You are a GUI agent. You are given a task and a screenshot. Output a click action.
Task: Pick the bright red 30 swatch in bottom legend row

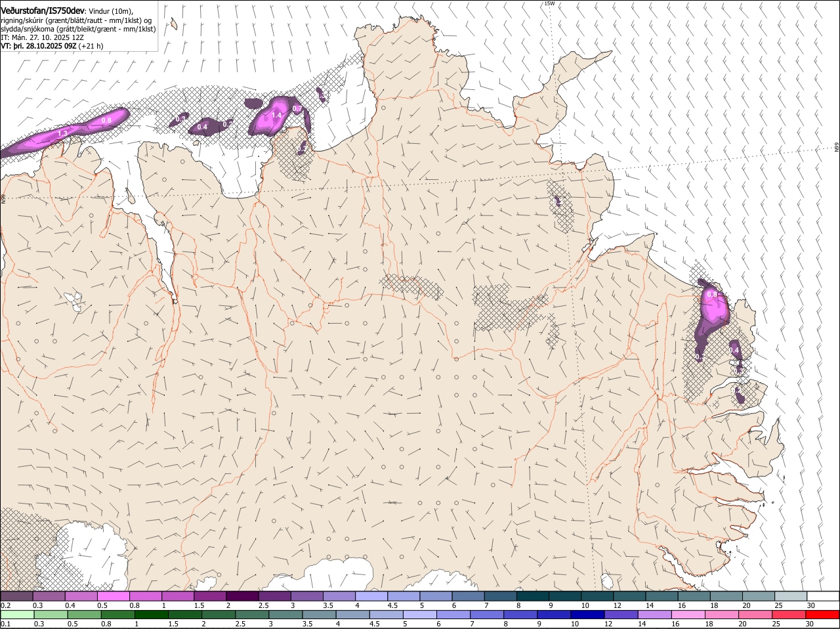click(823, 615)
